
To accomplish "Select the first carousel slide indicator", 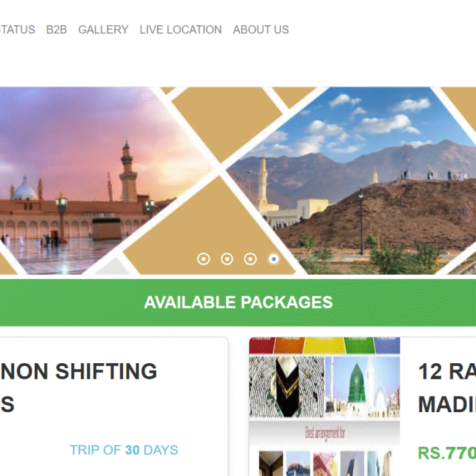I will pos(203,259).
